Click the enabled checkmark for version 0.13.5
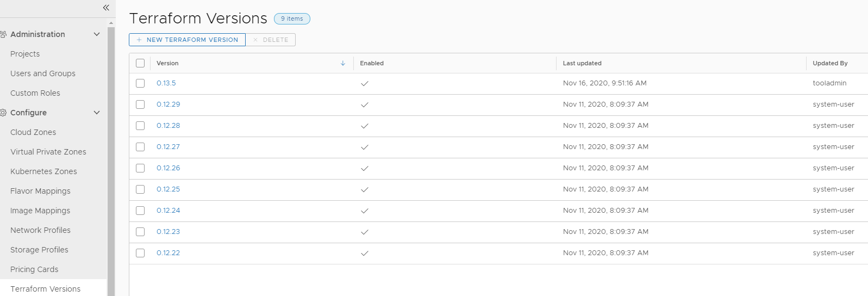The width and height of the screenshot is (868, 296). click(x=365, y=83)
